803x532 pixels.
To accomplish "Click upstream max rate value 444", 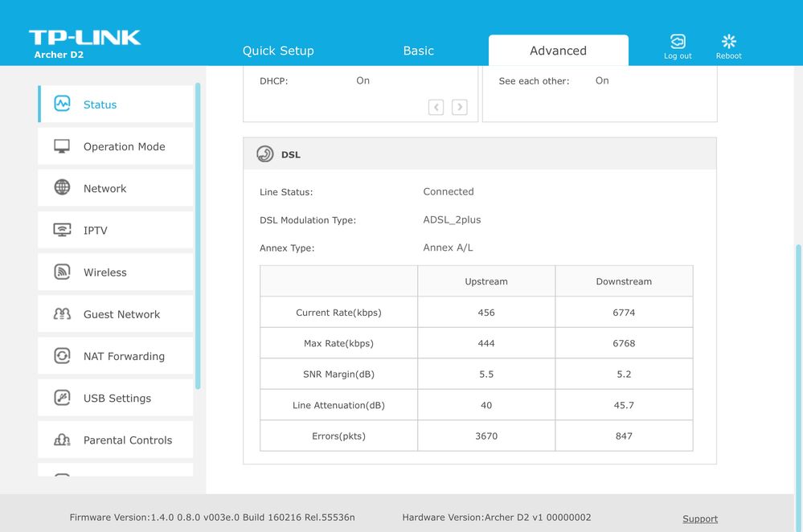I will (x=486, y=343).
